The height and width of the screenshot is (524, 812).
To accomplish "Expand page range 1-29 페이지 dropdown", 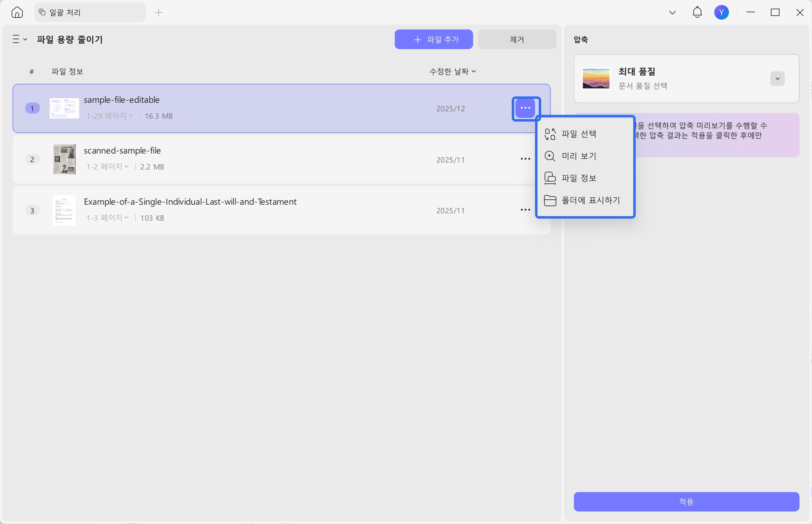I will [110, 116].
